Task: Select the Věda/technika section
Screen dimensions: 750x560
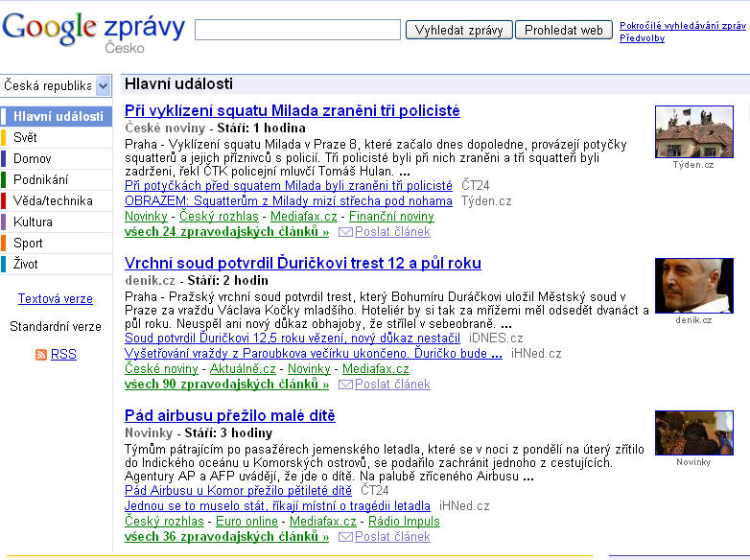Action: (x=57, y=200)
